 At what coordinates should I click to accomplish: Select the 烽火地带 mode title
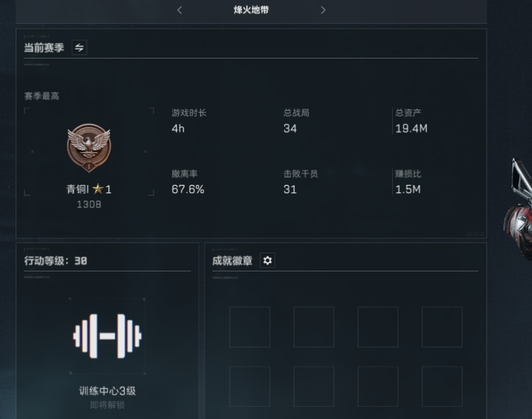click(251, 10)
